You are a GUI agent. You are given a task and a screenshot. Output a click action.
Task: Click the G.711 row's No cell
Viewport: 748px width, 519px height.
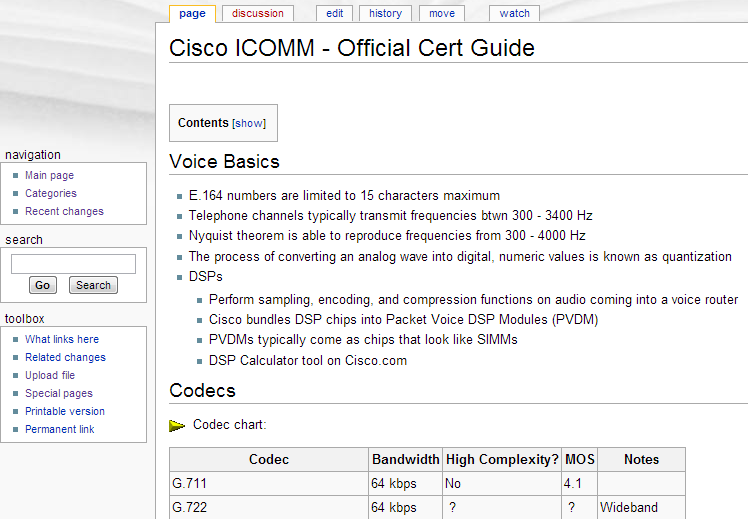tap(502, 484)
